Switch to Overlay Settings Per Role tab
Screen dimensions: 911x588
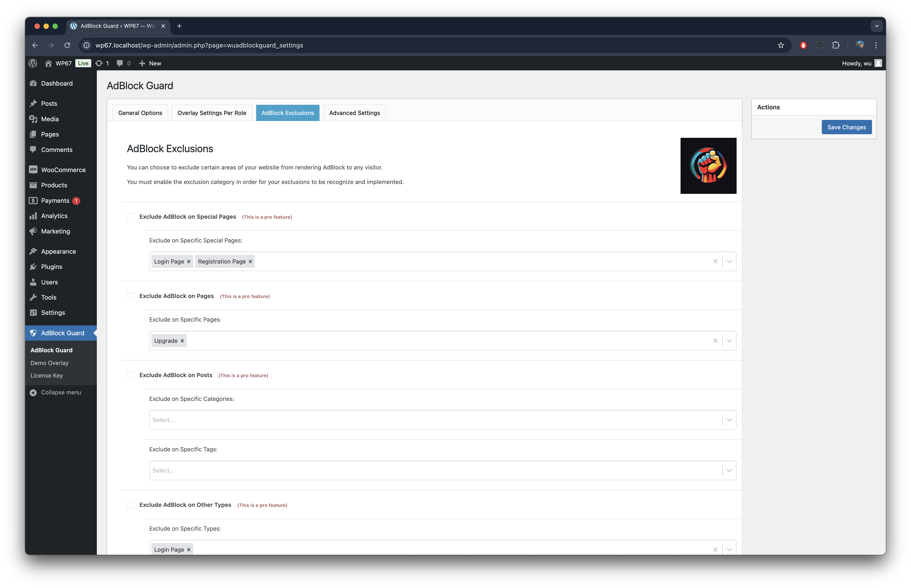point(212,113)
